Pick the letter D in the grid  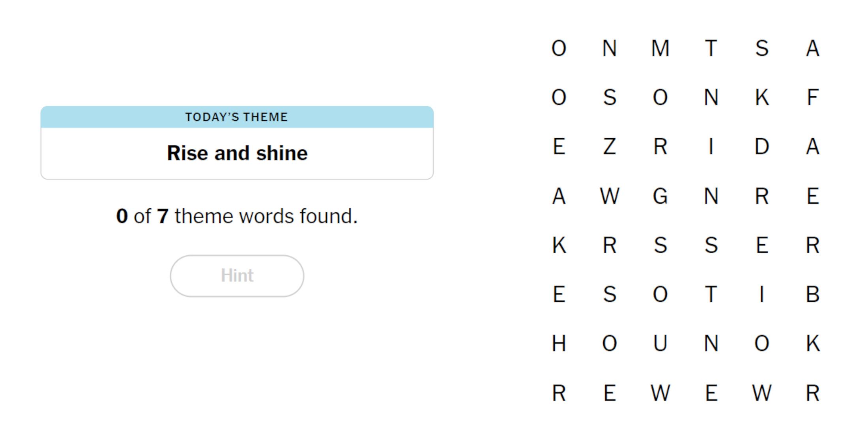click(x=762, y=147)
